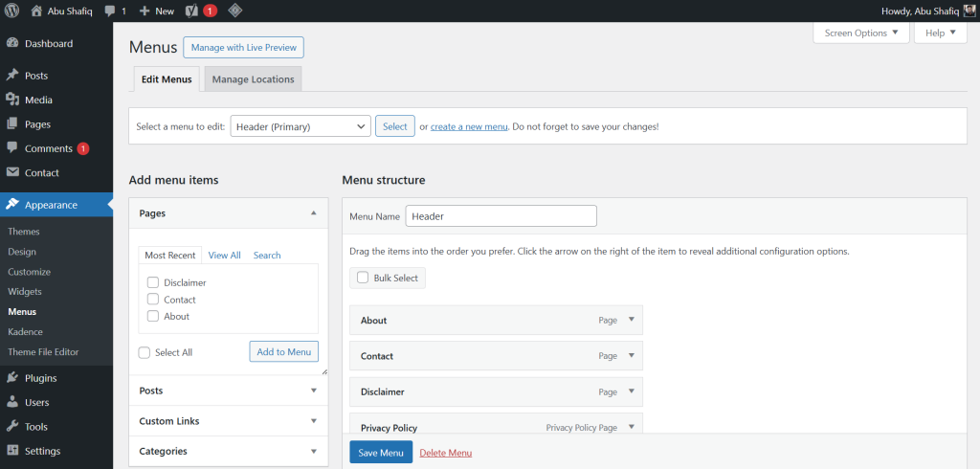Expand the Disclaimer menu item arrow
980x469 pixels.
[632, 391]
